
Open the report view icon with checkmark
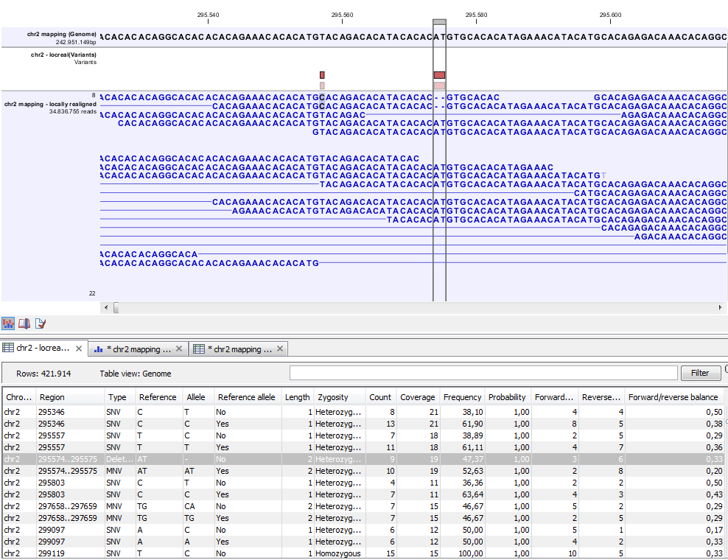point(42,323)
